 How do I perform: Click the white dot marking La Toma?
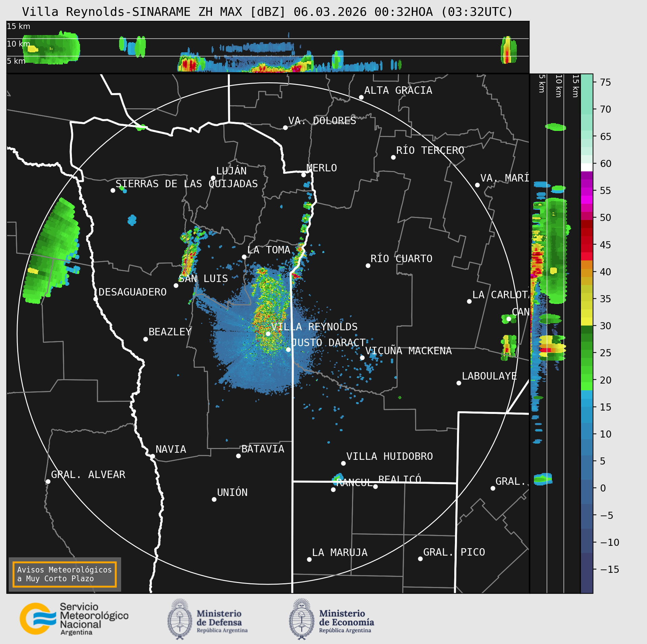coord(244,257)
